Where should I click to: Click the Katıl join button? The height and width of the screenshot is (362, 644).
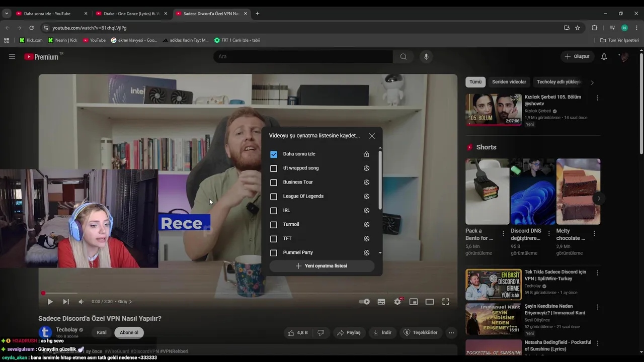tap(102, 332)
